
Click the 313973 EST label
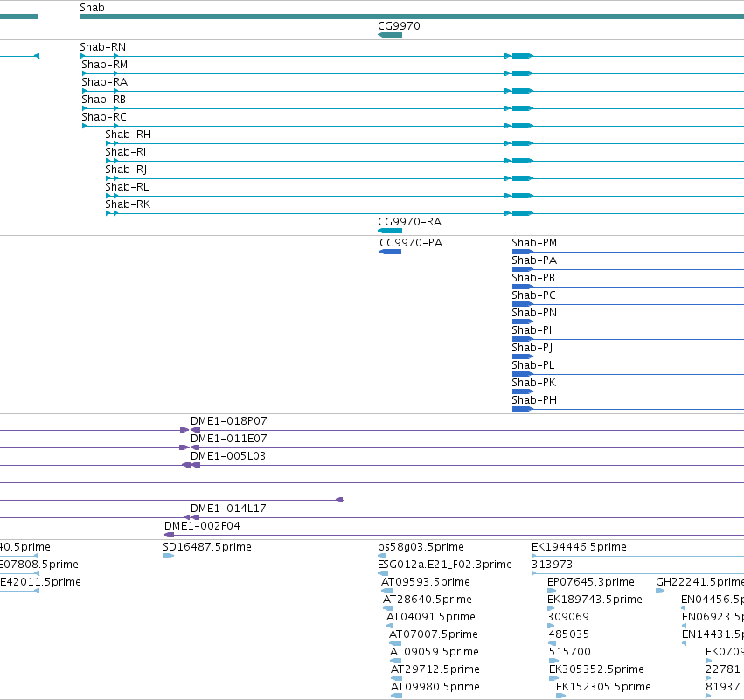tap(552, 565)
